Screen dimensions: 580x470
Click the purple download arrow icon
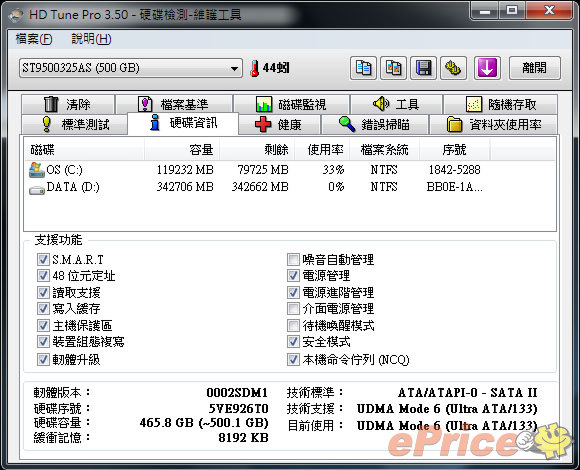487,68
